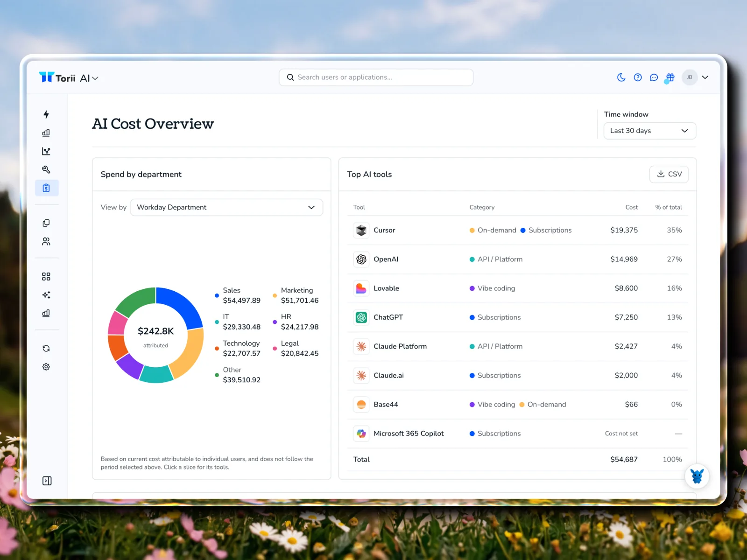Open the help question mark icon

[x=638, y=77]
